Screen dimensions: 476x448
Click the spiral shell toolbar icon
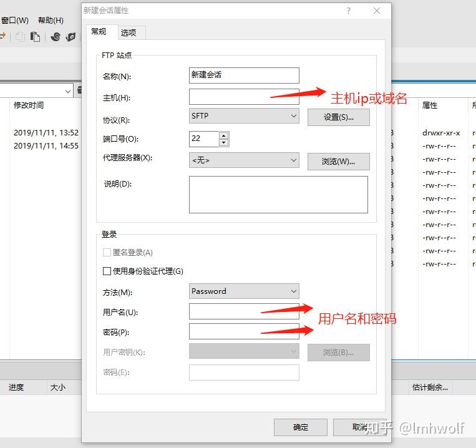[56, 37]
